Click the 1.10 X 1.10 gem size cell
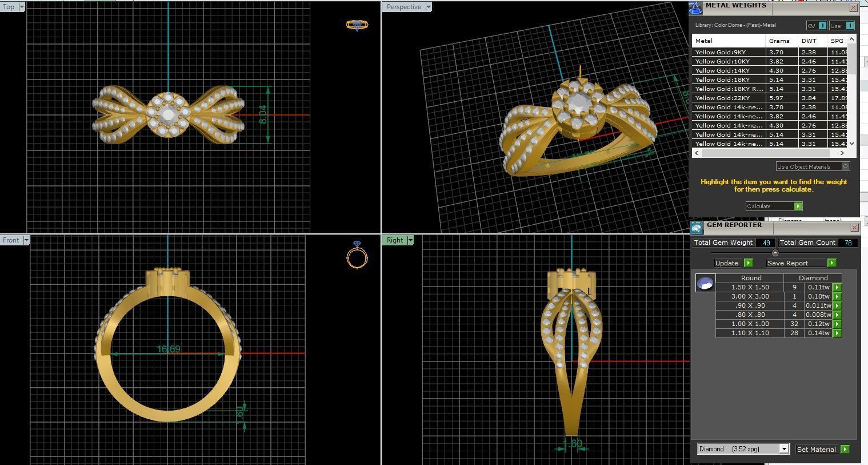Viewport: 868px width, 465px height. click(x=750, y=333)
